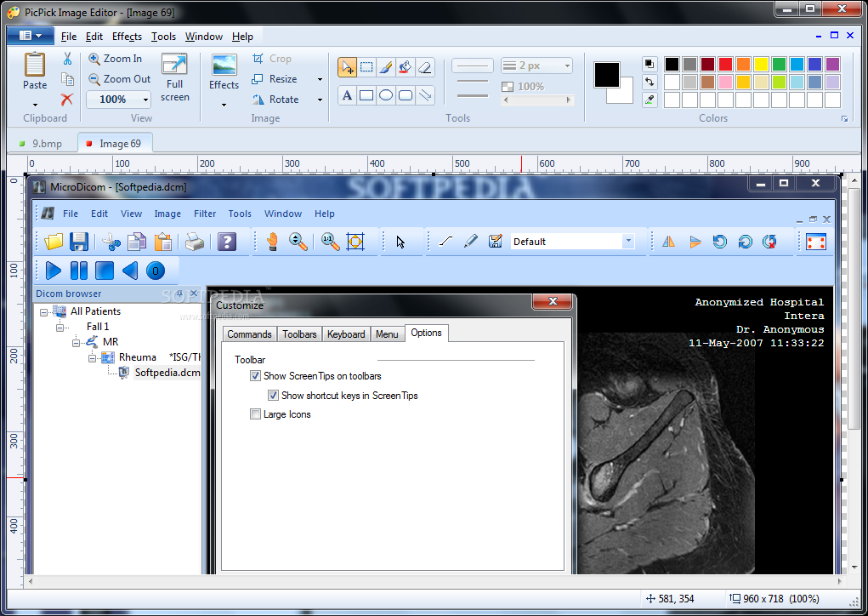Select the Rounded Rectangle shape tool
Screen dimensions: 868x616
point(406,95)
